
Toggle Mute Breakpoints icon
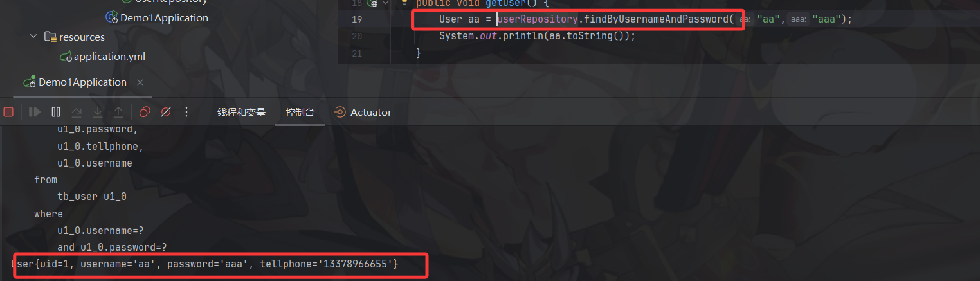(165, 112)
